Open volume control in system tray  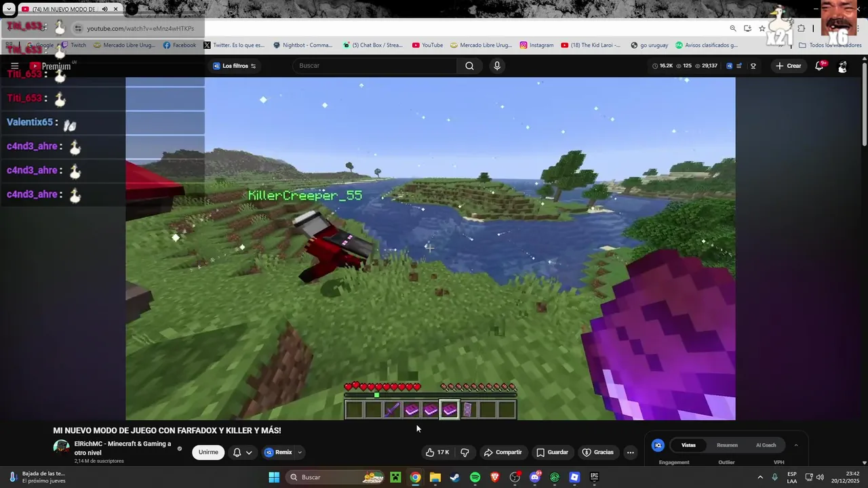coord(820,477)
